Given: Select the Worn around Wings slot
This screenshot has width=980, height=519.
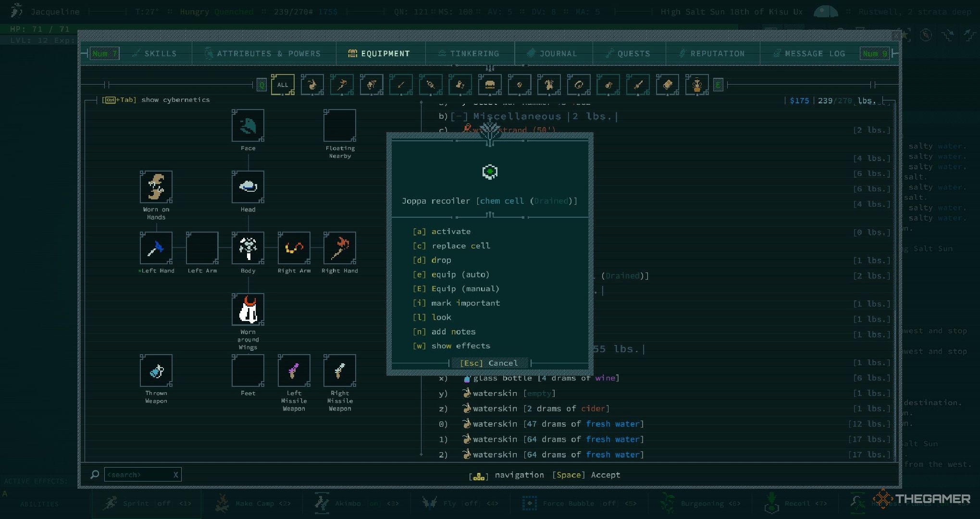Looking at the screenshot, I should 248,309.
